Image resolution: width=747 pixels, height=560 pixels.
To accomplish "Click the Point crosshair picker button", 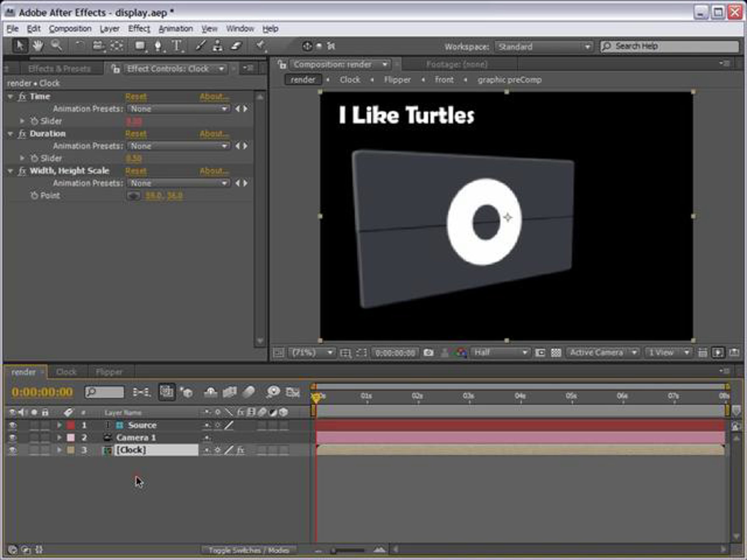I will (134, 196).
